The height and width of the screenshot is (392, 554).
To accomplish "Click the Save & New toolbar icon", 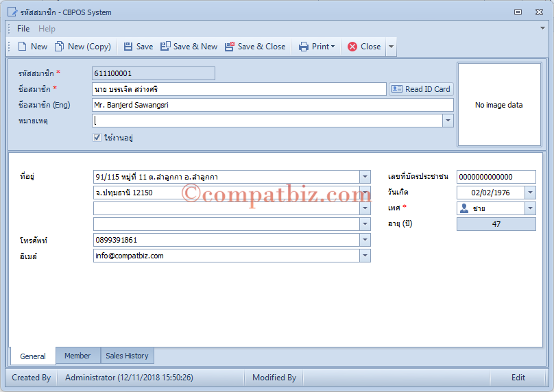I will [x=165, y=47].
